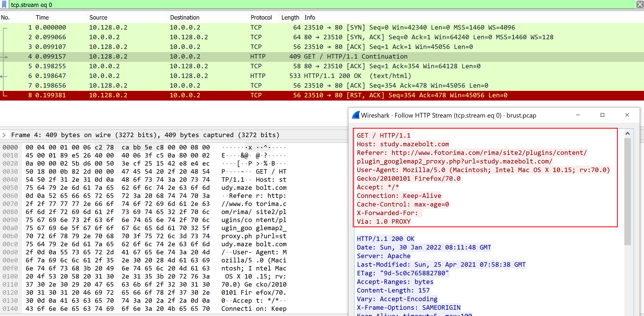The width and height of the screenshot is (644, 316).
Task: Close the Follow HTTP Stream dialog
Action: 627,115
